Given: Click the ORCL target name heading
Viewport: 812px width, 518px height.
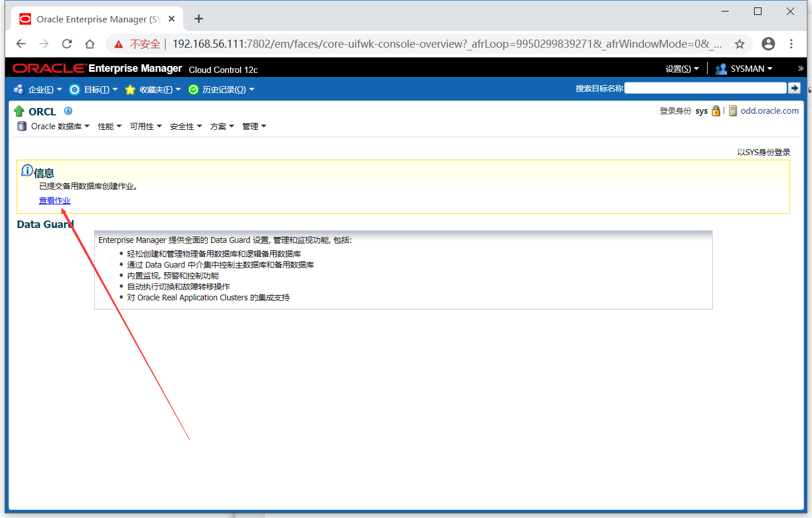Looking at the screenshot, I should coord(42,111).
